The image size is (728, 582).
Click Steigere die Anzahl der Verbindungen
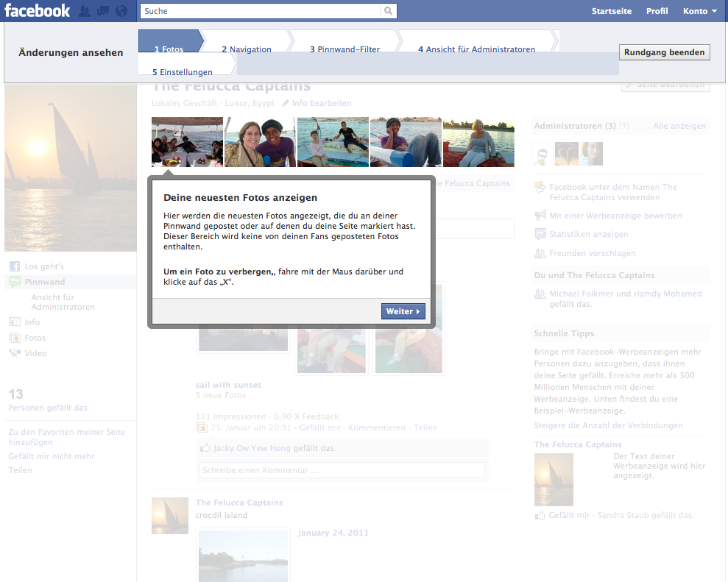tap(608, 425)
